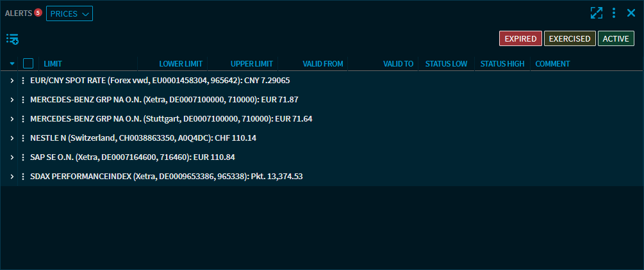The height and width of the screenshot is (270, 644).
Task: Toggle the EXERCISED status filter
Action: click(570, 39)
